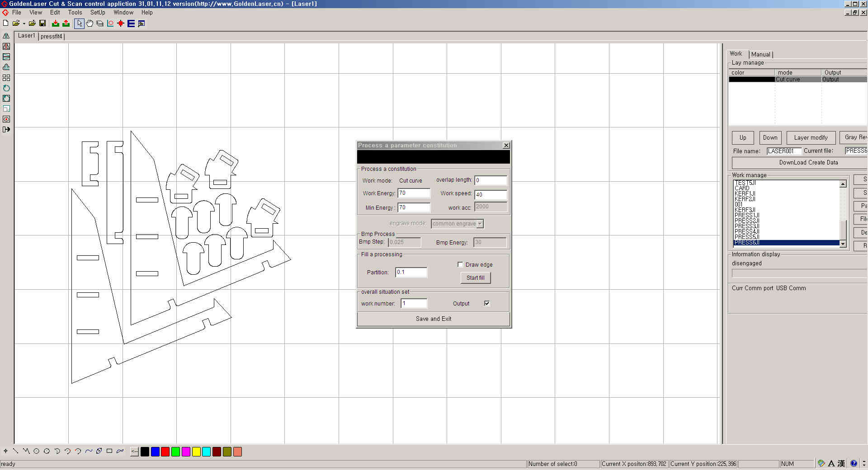Select the ellipse drawing tool
The image size is (868, 470).
pos(99,451)
